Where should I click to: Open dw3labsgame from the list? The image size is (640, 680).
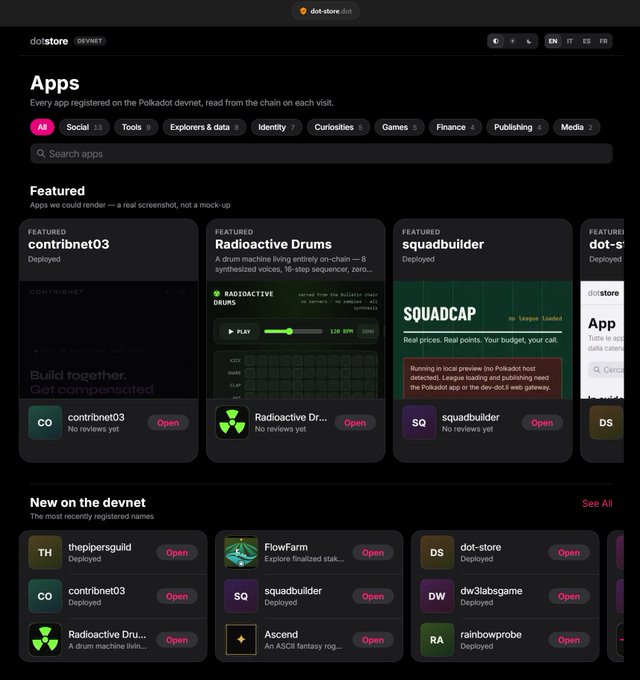569,596
